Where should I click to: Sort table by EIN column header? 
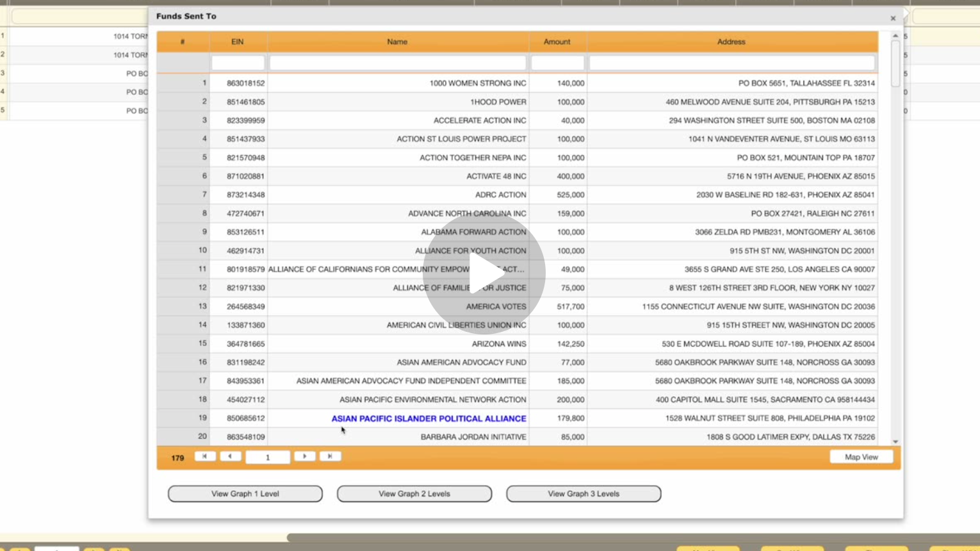pos(238,42)
